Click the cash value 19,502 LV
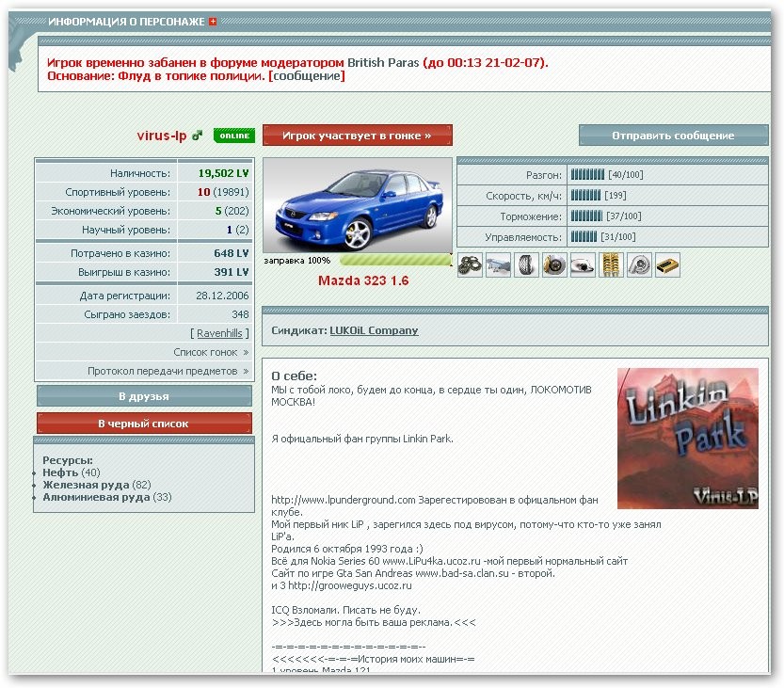784x688 pixels. 223,173
